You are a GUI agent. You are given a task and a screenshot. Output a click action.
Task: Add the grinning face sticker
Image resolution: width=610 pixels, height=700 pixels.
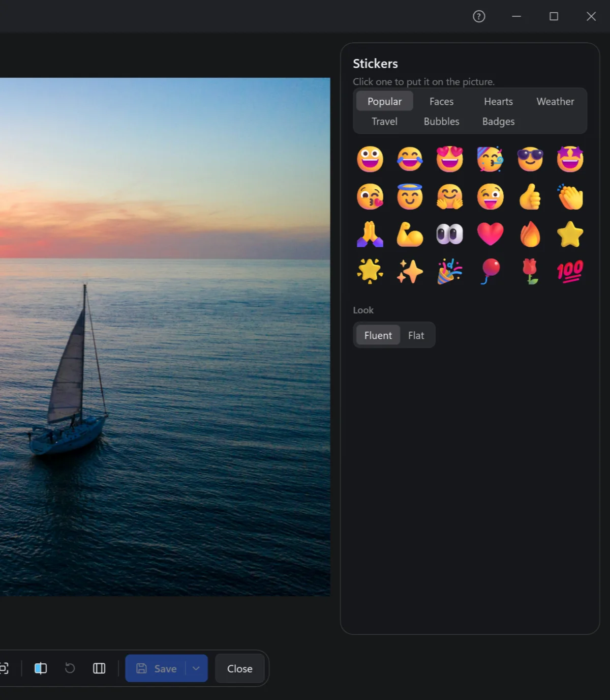(x=370, y=159)
